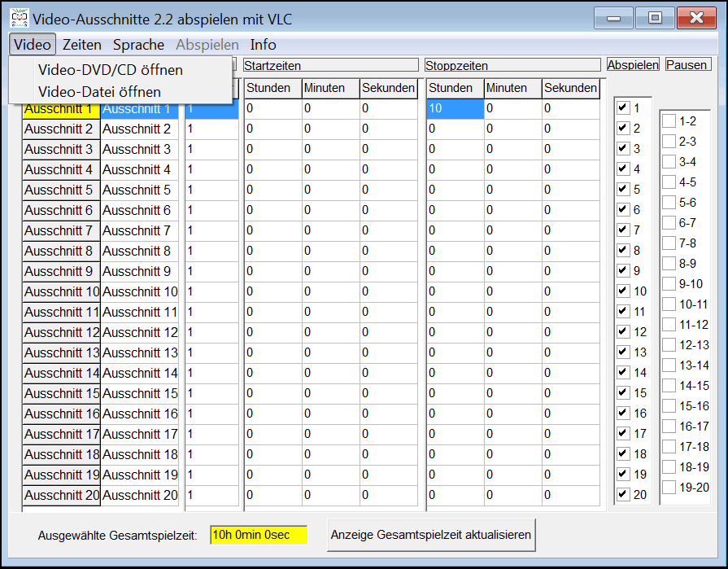
Task: Click the Ausschnitt 20 button
Action: [x=61, y=495]
